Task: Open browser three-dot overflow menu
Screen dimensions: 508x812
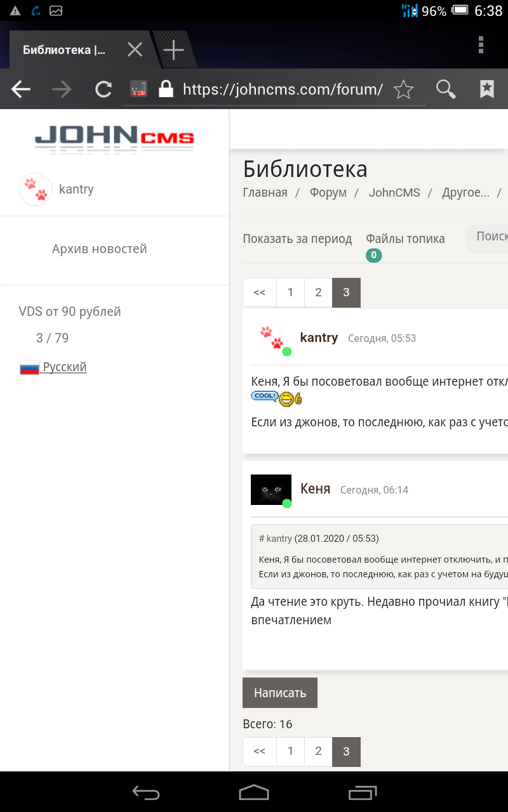Action: point(481,45)
